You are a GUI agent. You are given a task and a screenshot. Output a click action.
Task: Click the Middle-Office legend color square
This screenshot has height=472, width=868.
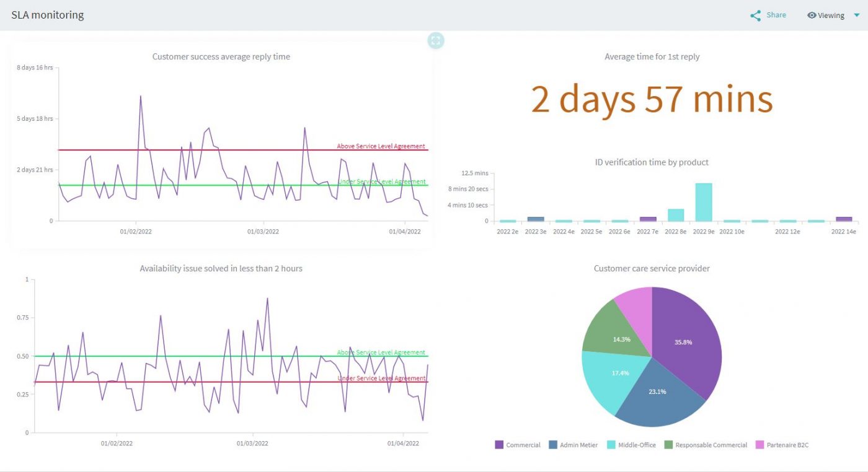[611, 445]
